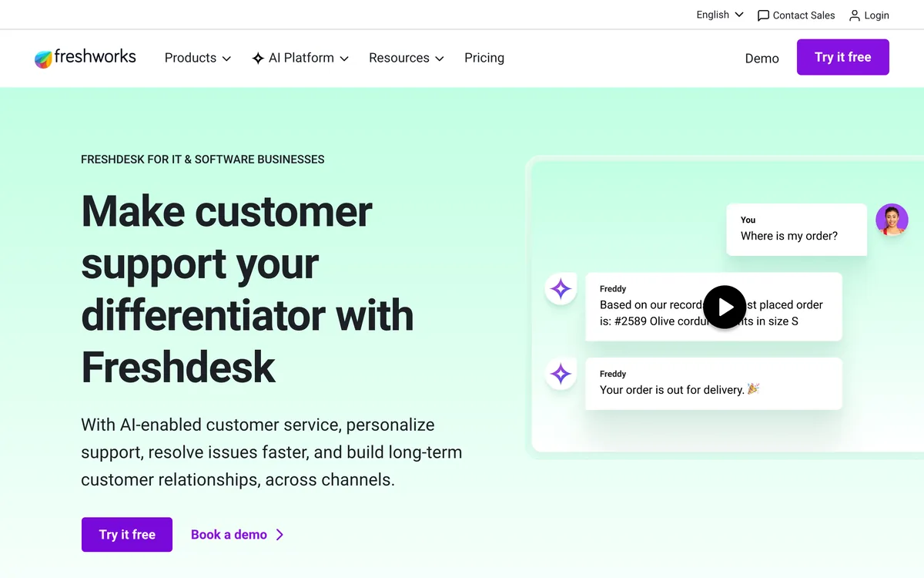
Task: Click the header Try it free button
Action: [x=843, y=57]
